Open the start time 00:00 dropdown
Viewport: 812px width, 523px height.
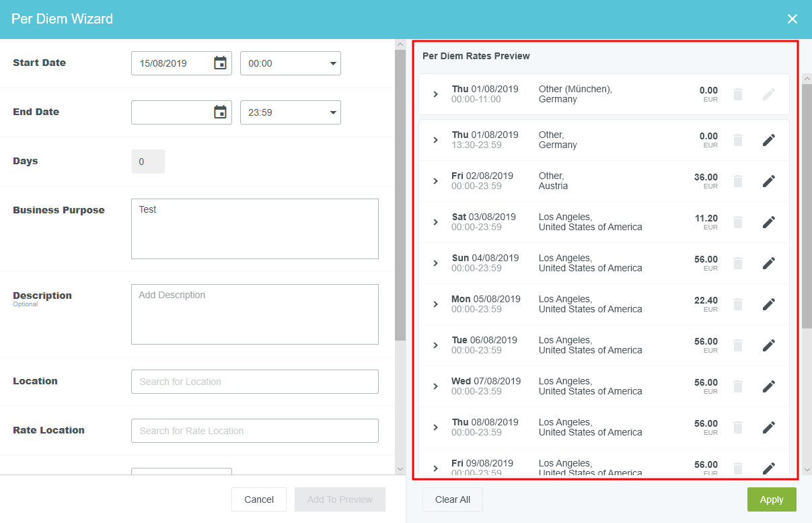tap(291, 63)
